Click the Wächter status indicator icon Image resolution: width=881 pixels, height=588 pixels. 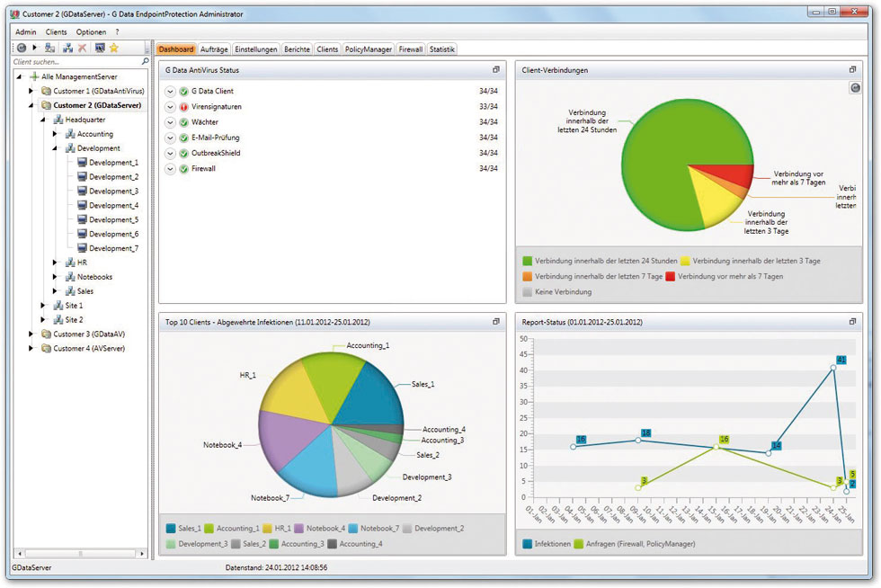click(x=182, y=121)
